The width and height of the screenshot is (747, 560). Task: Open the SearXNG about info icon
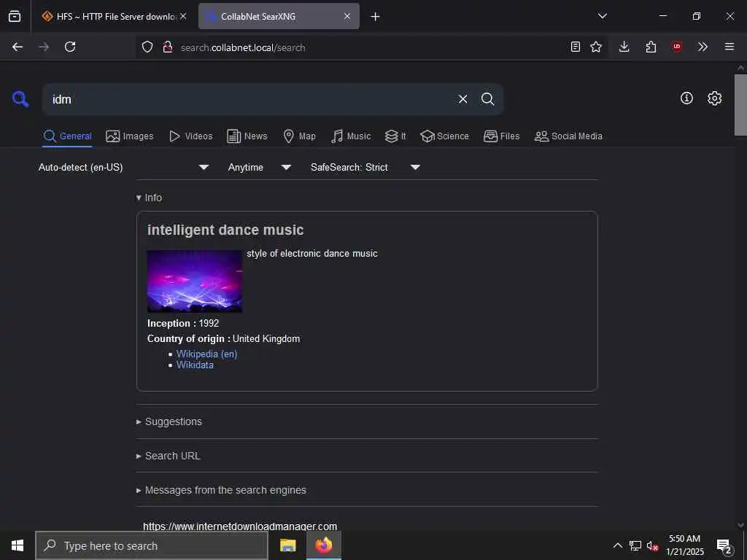(x=686, y=98)
